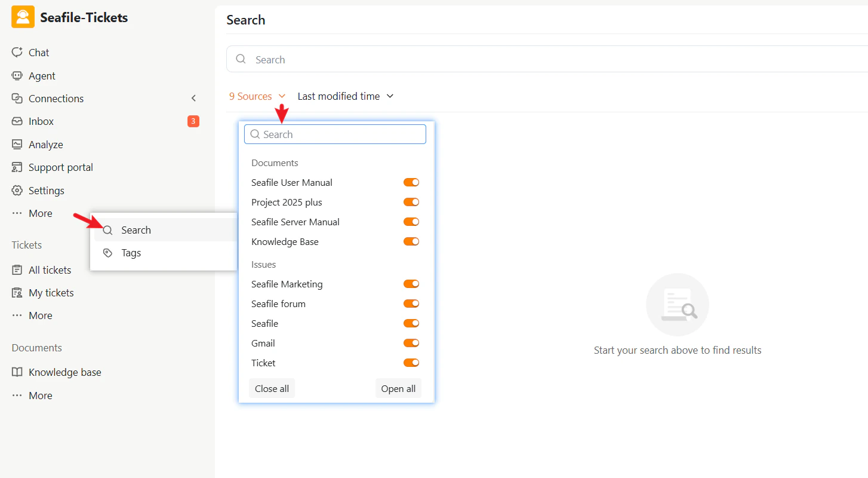Click the ellipsis icon of More under Settings
Viewport: 868px width, 478px height.
point(17,213)
